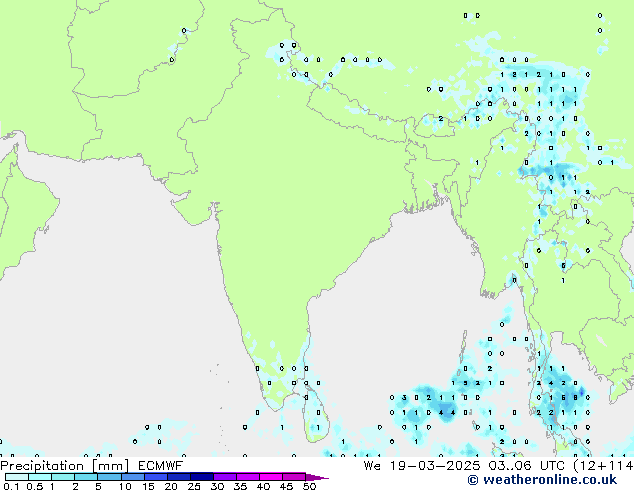
Task: Click the '0.1' legend scale value
Action: click(x=11, y=486)
